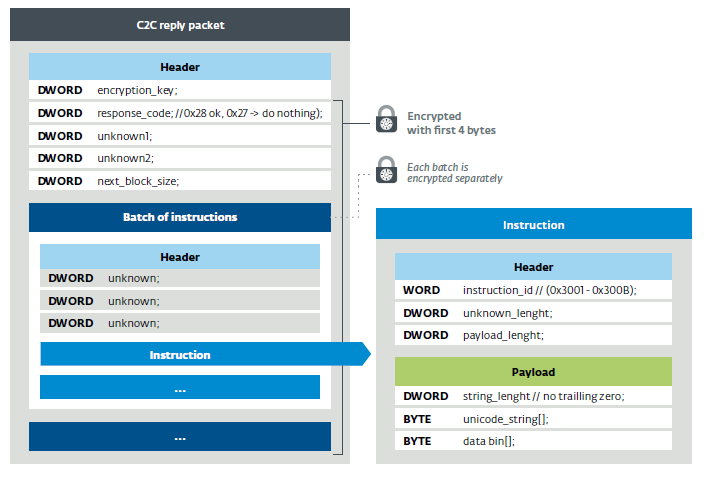Click the unknown2 field row
Image resolution: width=706 pixels, height=479 pixels.
click(180, 158)
